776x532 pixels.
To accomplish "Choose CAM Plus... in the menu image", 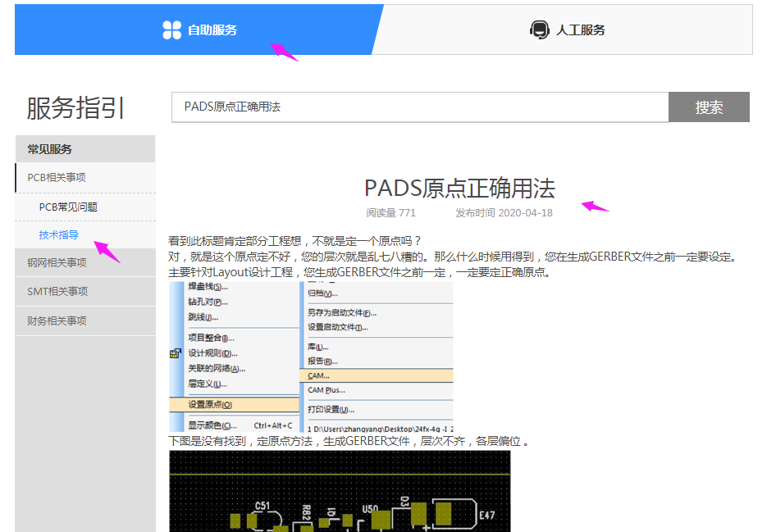I will [326, 390].
